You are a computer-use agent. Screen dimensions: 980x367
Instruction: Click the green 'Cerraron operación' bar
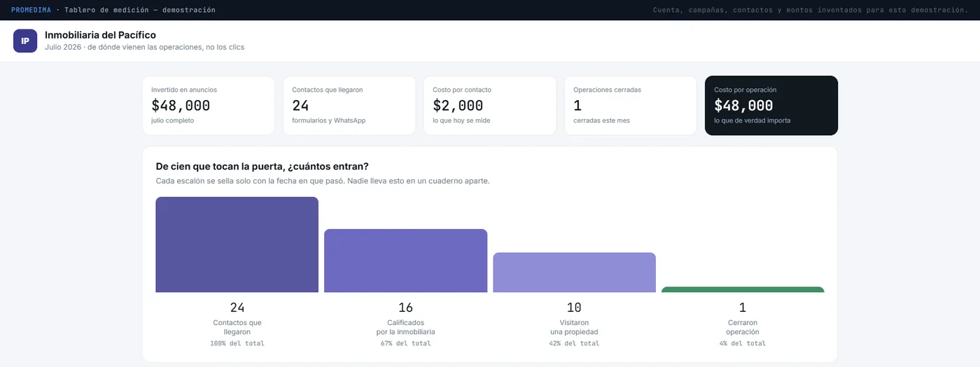click(743, 289)
